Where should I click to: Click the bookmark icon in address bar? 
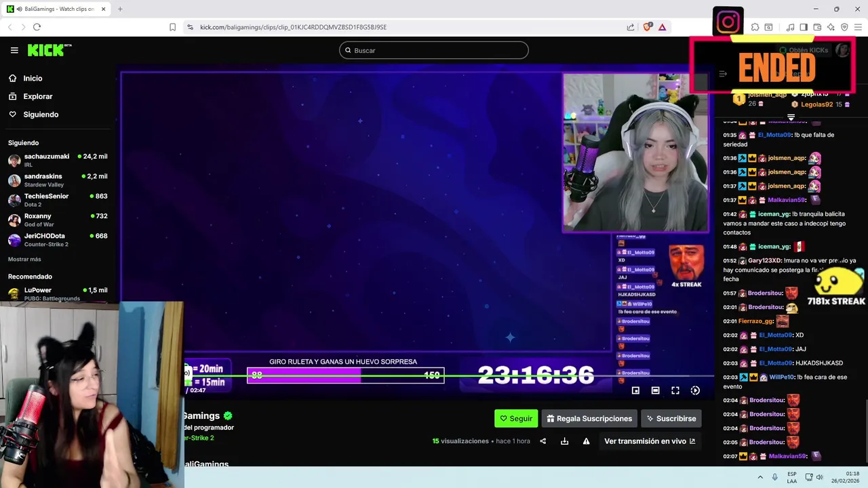[172, 27]
